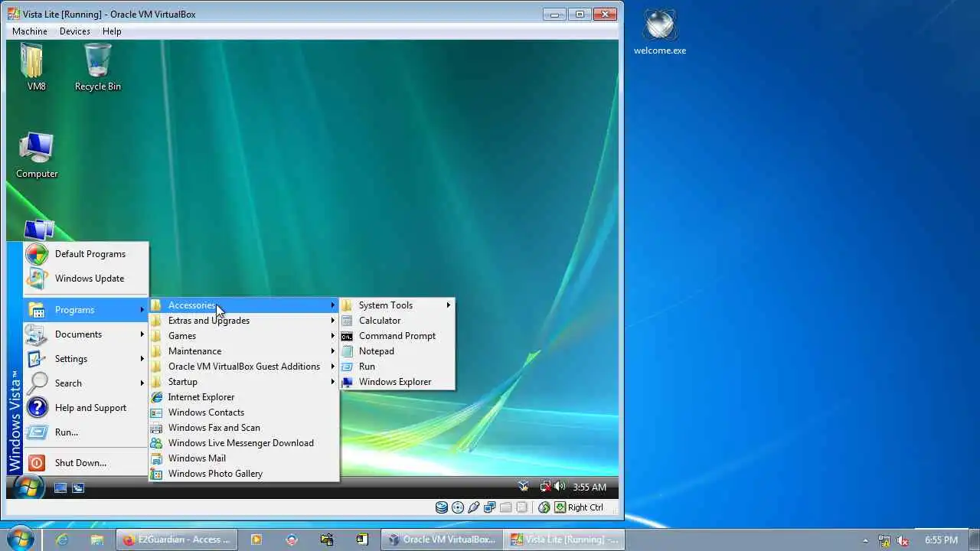The image size is (980, 551).
Task: Open Command Prompt from Accessories
Action: pos(397,336)
